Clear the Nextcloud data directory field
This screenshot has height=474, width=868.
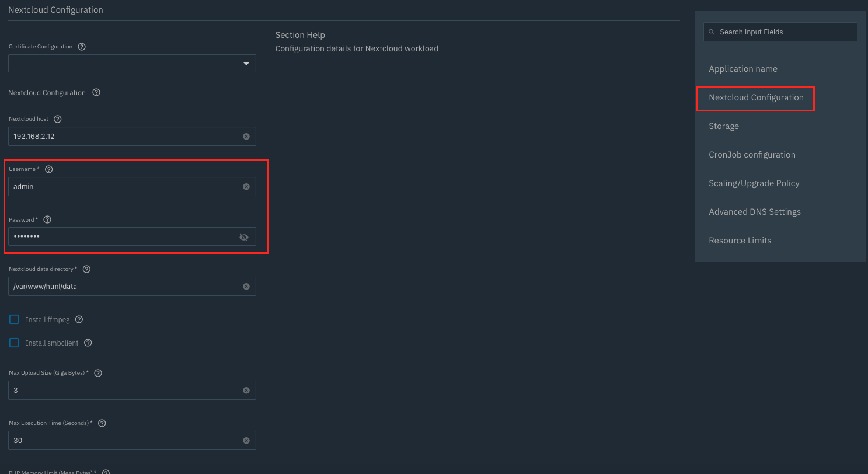(246, 287)
